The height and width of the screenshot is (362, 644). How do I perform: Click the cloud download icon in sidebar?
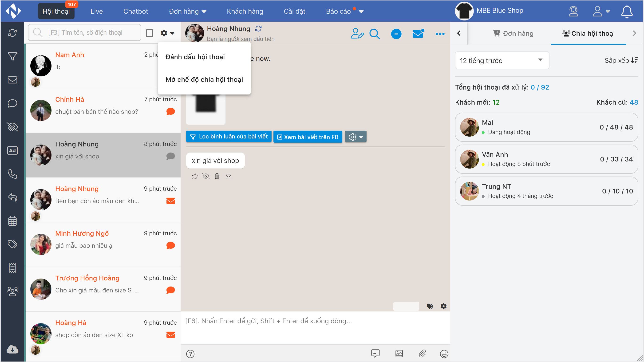[12, 349]
